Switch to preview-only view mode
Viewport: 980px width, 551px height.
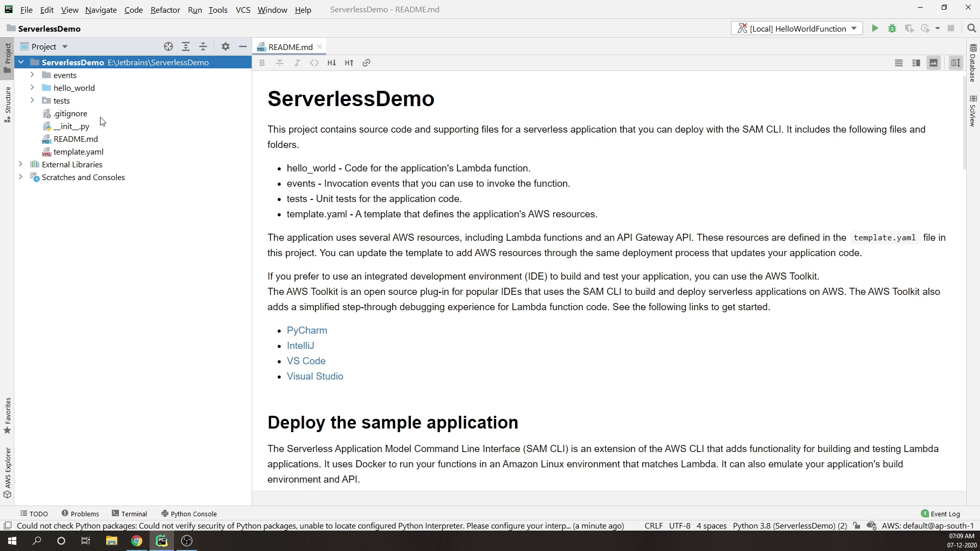934,63
